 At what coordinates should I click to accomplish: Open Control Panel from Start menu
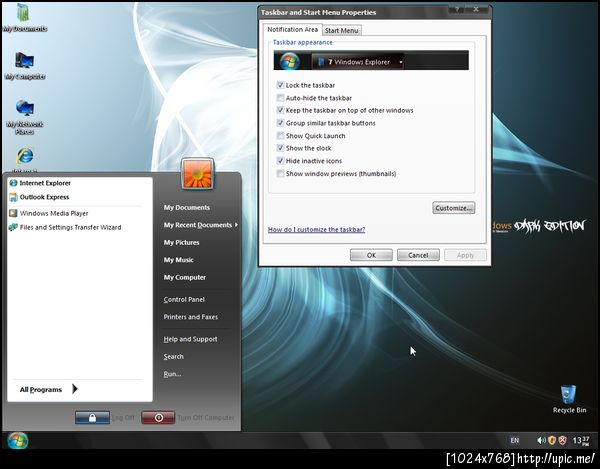coord(184,300)
